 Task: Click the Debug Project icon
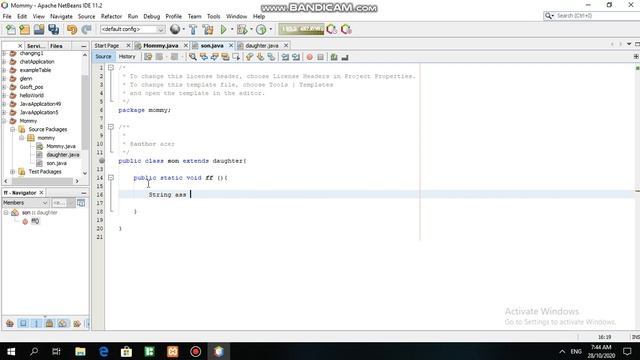242,29
